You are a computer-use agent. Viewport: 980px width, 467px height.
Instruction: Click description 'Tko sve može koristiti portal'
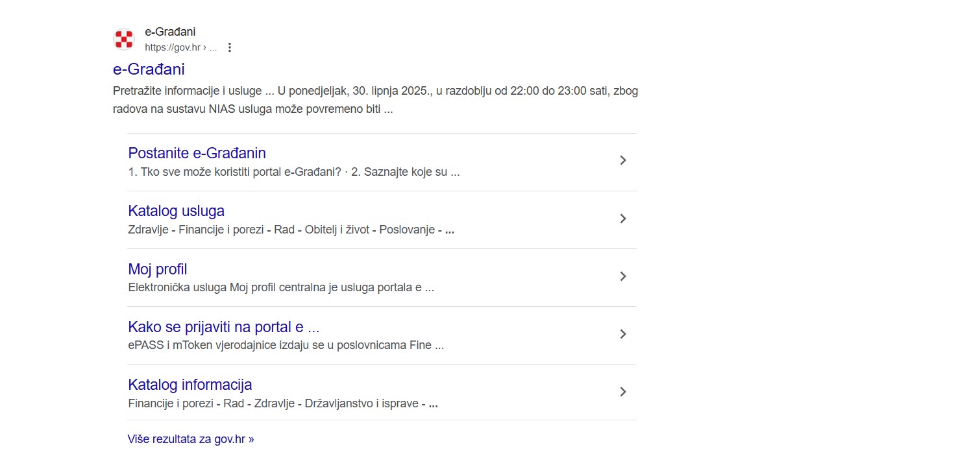[x=294, y=173]
